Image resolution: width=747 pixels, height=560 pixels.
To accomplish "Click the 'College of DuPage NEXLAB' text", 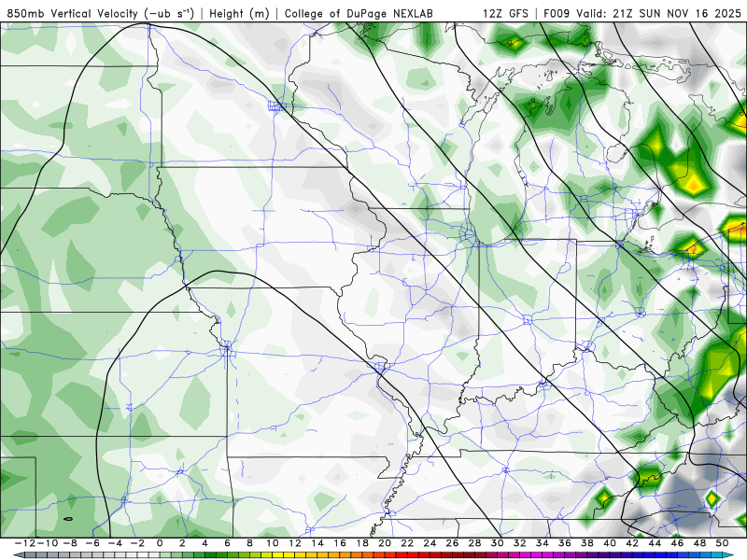I will pyautogui.click(x=359, y=13).
